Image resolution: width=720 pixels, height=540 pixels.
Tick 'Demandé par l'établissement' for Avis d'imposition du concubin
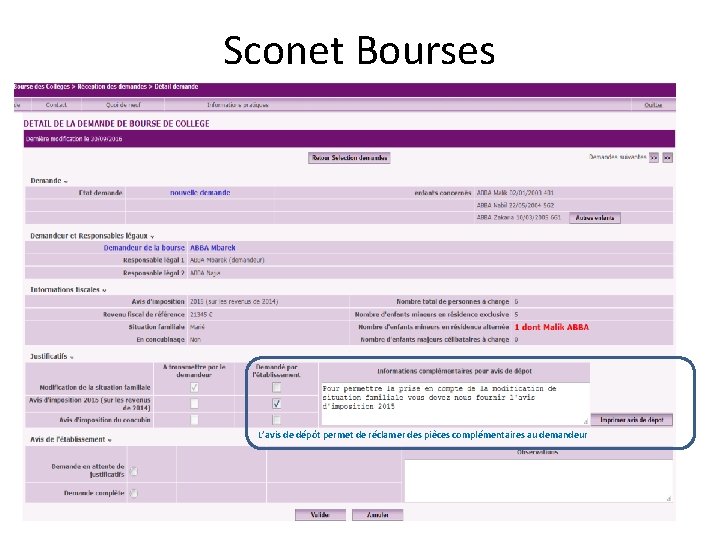tap(276, 420)
